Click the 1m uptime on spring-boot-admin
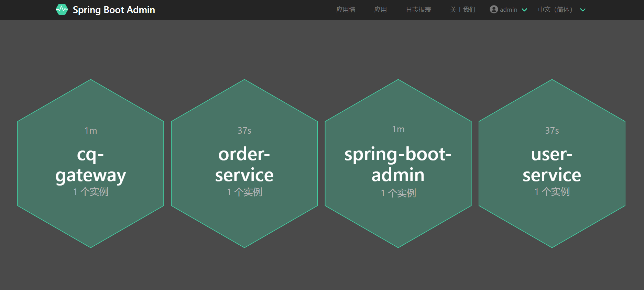This screenshot has height=290, width=644. [398, 129]
